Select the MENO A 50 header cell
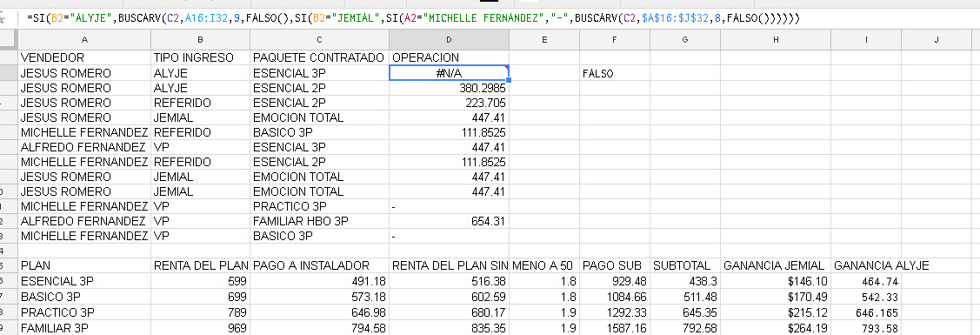 [x=544, y=265]
